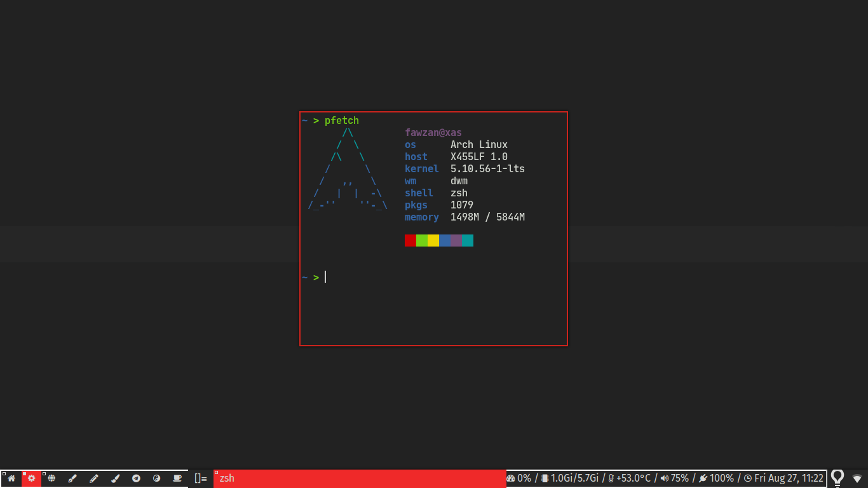Click the red color block in pfetch palette

[410, 240]
